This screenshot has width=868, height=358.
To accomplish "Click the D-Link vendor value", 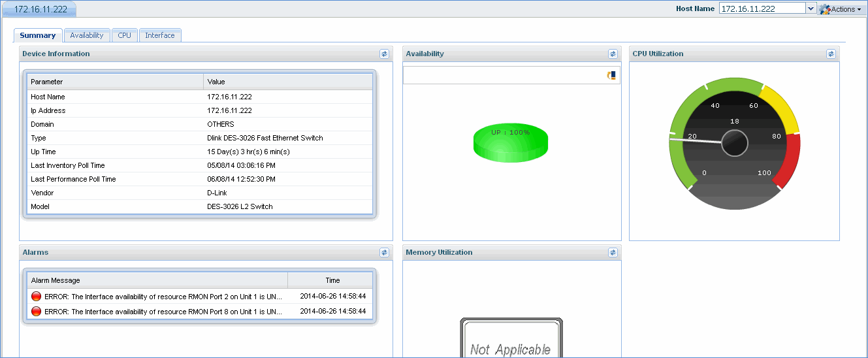I will click(217, 193).
